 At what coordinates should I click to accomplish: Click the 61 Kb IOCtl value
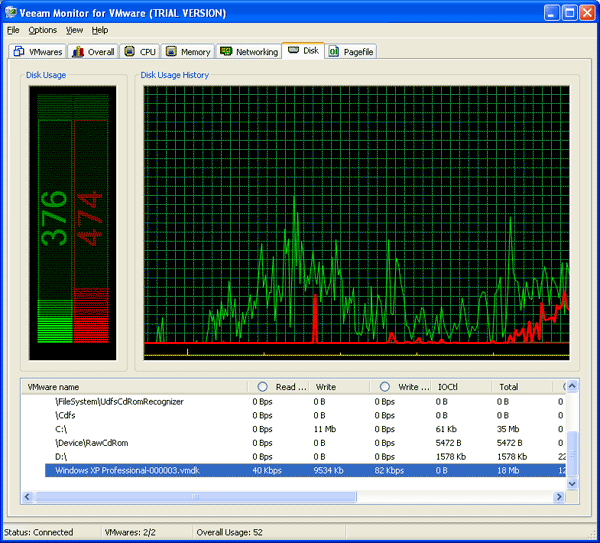click(x=446, y=429)
